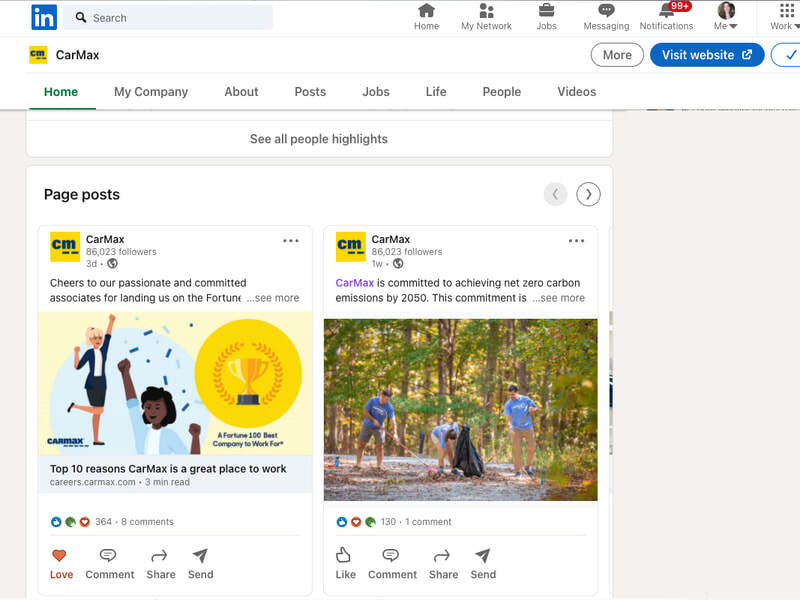Expand first post text with see more
The height and width of the screenshot is (600, 800).
pos(274,298)
